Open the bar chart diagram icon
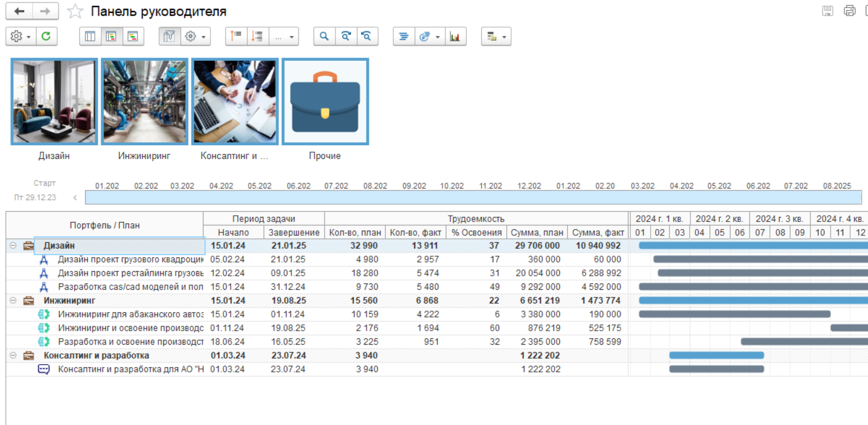This screenshot has width=868, height=425. 455,36
